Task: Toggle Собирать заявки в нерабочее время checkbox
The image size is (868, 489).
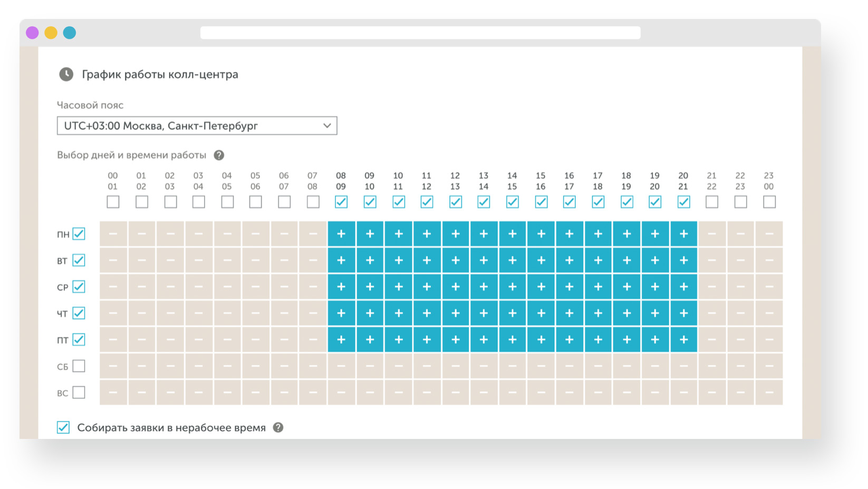Action: tap(63, 427)
